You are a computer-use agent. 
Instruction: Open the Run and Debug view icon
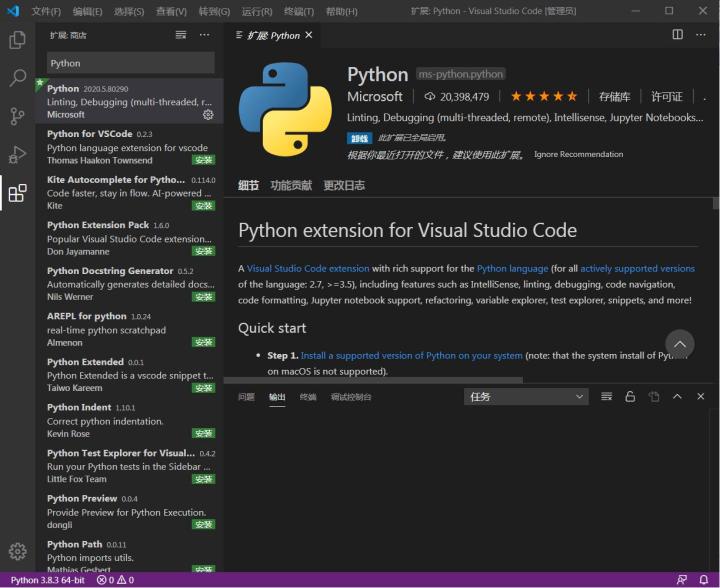tap(17, 155)
